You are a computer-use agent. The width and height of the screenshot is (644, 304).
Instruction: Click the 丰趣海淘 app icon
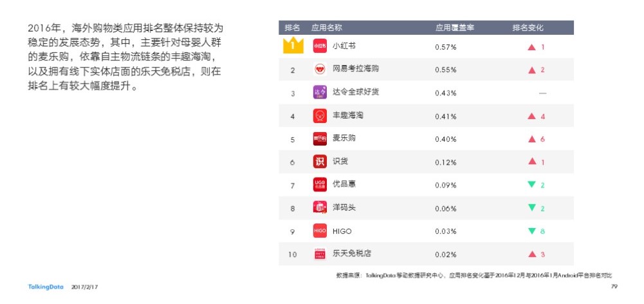320,116
